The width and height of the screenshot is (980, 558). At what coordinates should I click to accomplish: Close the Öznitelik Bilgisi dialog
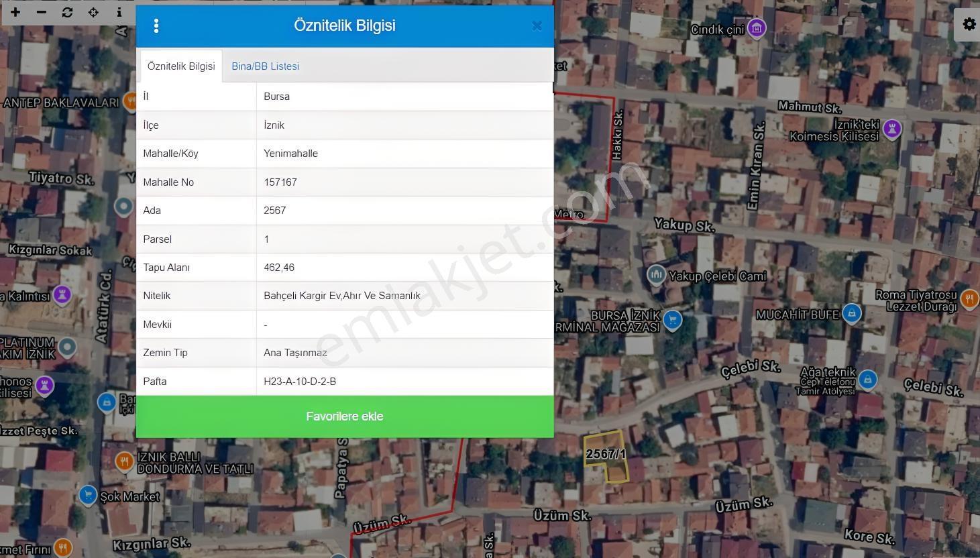click(537, 26)
